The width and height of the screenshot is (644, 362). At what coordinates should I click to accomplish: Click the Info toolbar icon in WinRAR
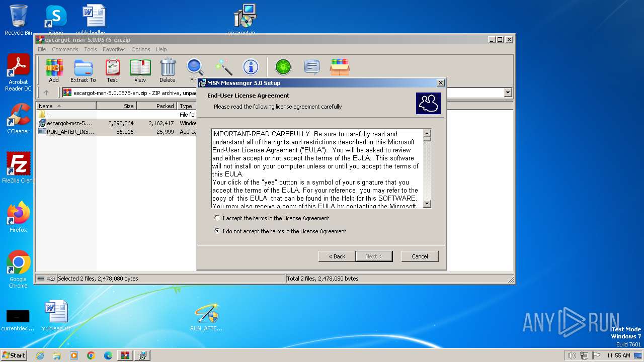pos(251,67)
